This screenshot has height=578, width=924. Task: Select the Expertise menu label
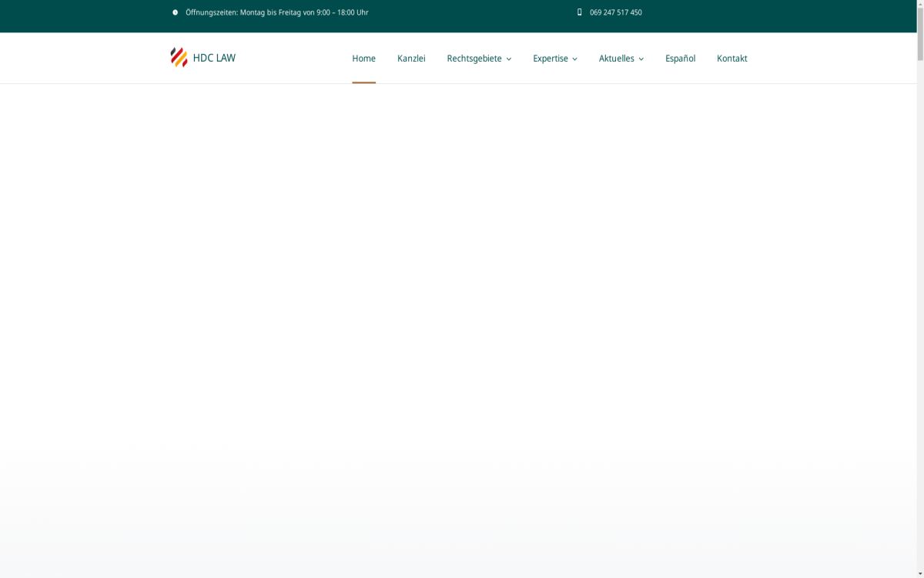[550, 59]
